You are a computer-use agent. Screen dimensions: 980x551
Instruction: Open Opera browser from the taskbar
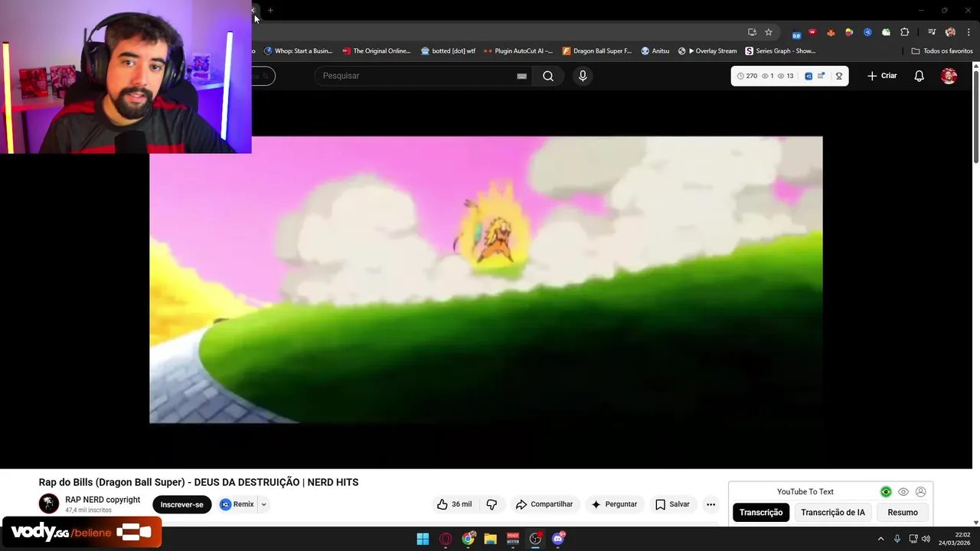click(446, 539)
